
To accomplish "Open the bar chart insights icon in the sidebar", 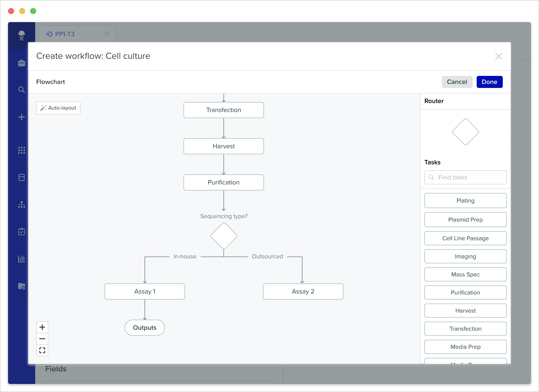I will point(22,259).
